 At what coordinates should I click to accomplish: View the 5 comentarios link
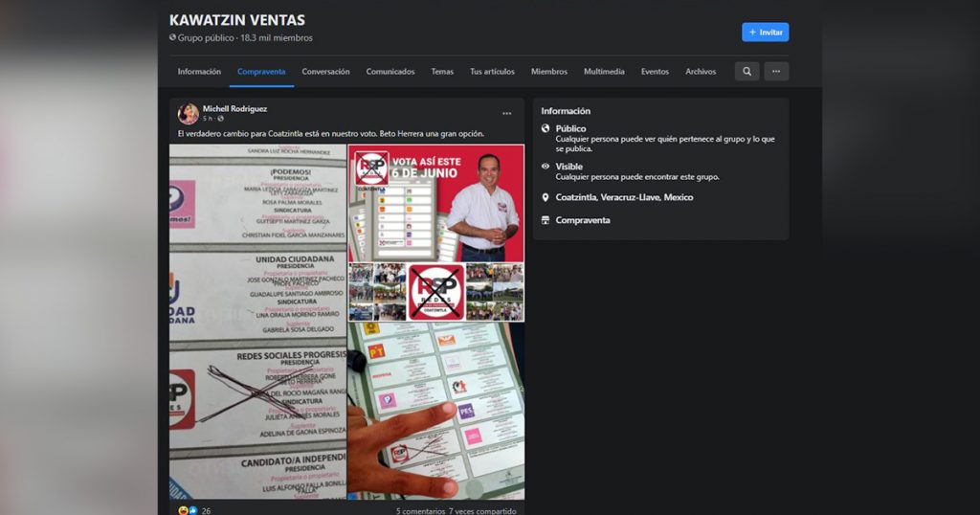click(420, 511)
